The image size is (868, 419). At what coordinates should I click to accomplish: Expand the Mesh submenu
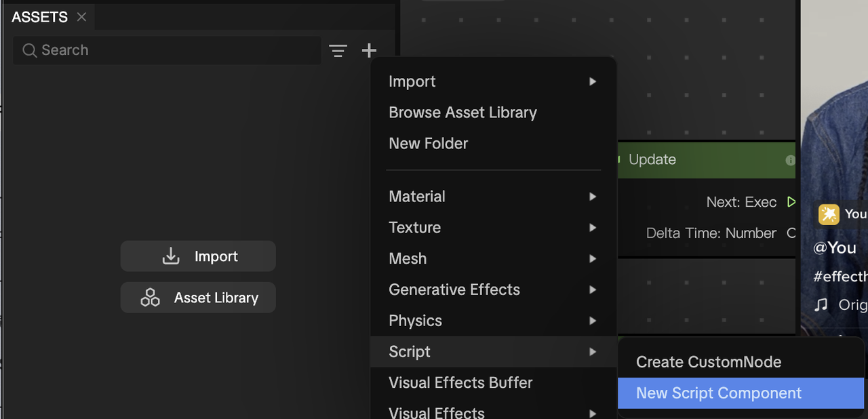[x=493, y=259]
